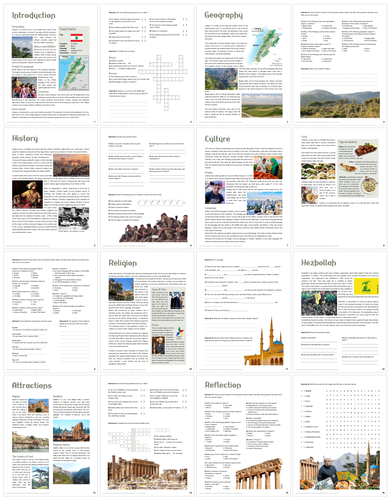Click the word search letter grid
Viewport: 391px width, 500px height.
(x=353, y=419)
